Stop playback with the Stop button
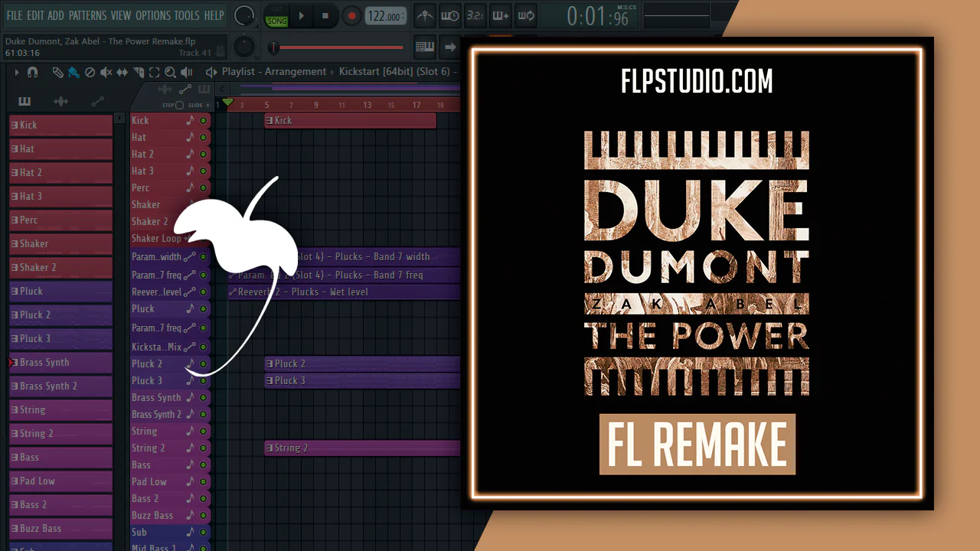This screenshot has width=980, height=551. click(x=325, y=15)
